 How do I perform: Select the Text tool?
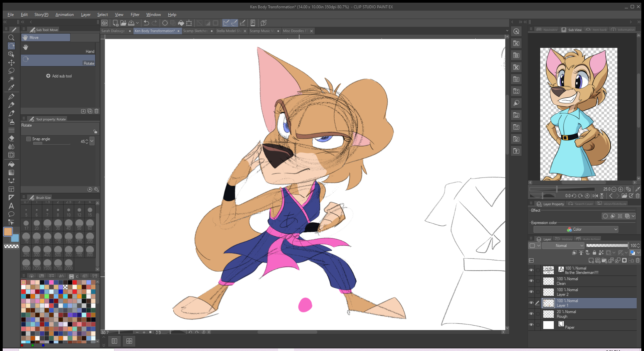11,206
